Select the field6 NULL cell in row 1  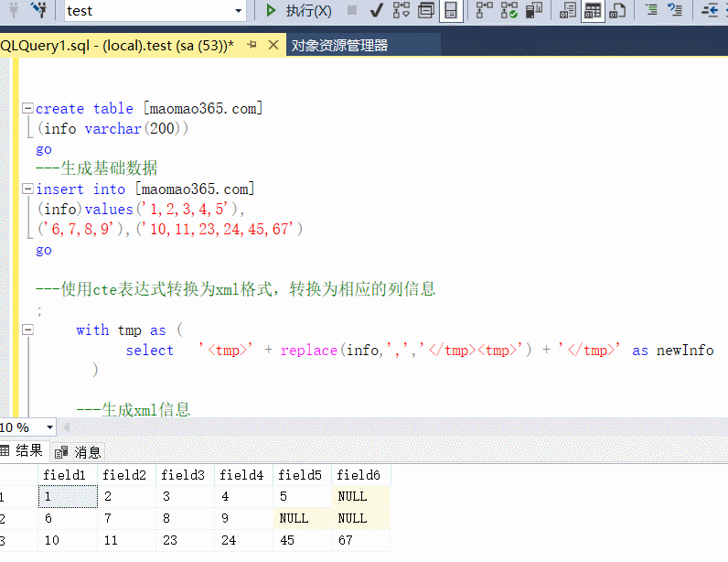[360, 496]
